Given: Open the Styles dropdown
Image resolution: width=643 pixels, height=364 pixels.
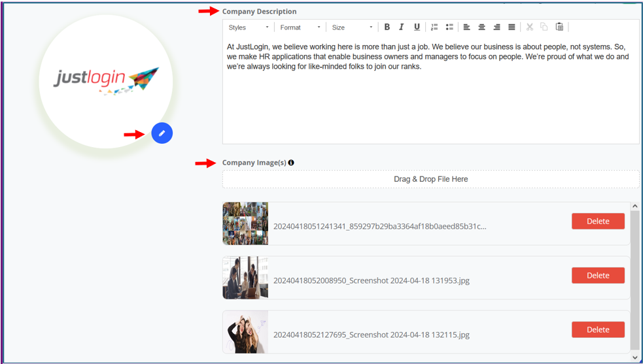Looking at the screenshot, I should point(249,27).
